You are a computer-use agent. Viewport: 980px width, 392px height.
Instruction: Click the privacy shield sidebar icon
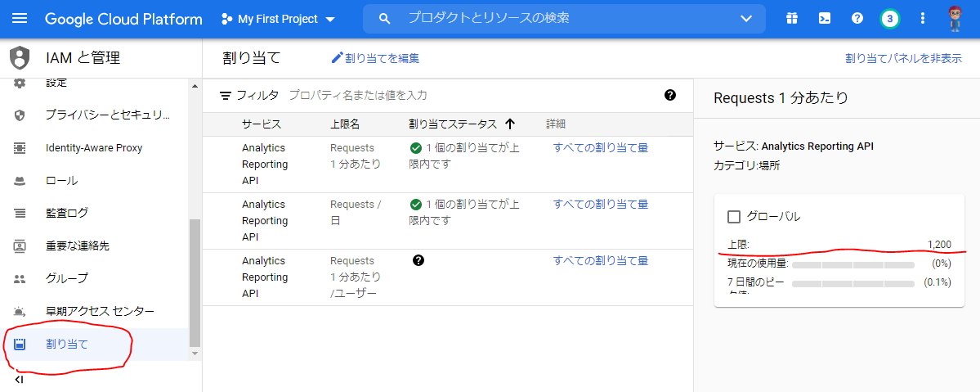tap(20, 115)
